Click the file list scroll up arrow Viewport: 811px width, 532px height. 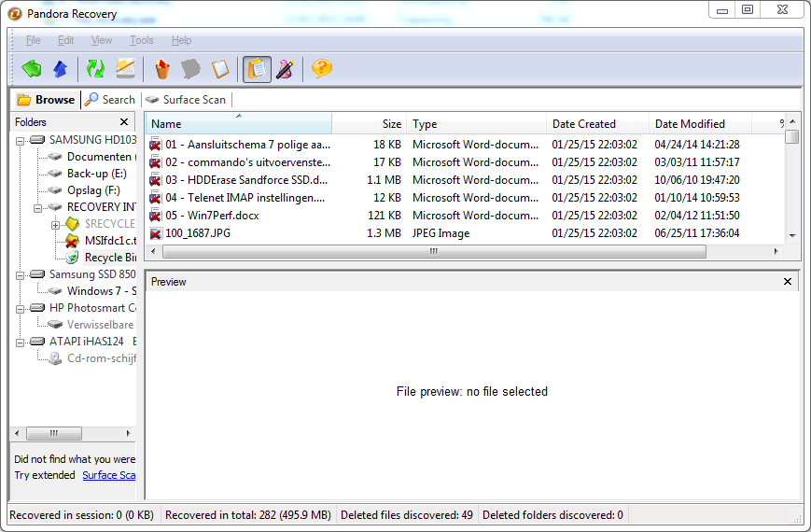[x=791, y=121]
